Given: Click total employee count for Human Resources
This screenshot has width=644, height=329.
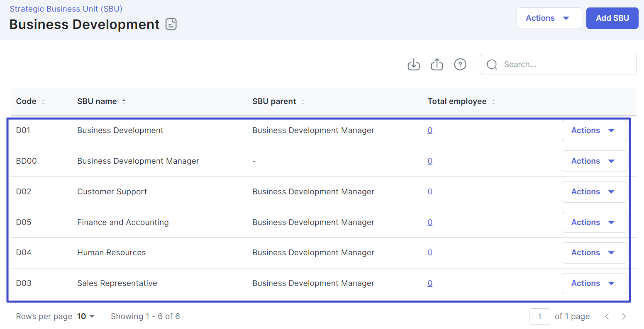Looking at the screenshot, I should (430, 253).
